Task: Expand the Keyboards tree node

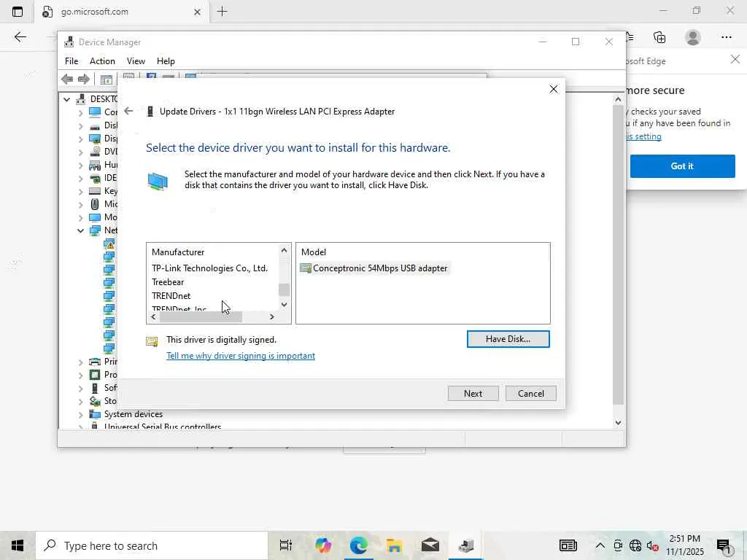Action: 80,192
